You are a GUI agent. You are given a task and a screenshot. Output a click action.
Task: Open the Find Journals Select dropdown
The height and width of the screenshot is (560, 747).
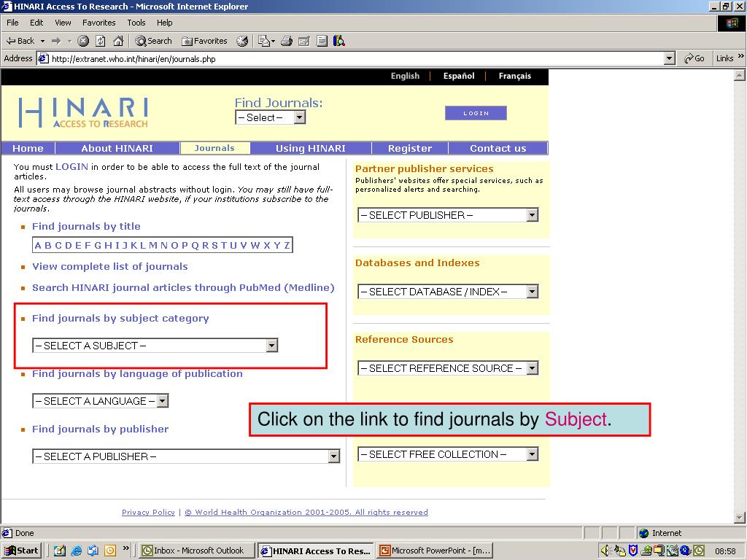coord(270,117)
